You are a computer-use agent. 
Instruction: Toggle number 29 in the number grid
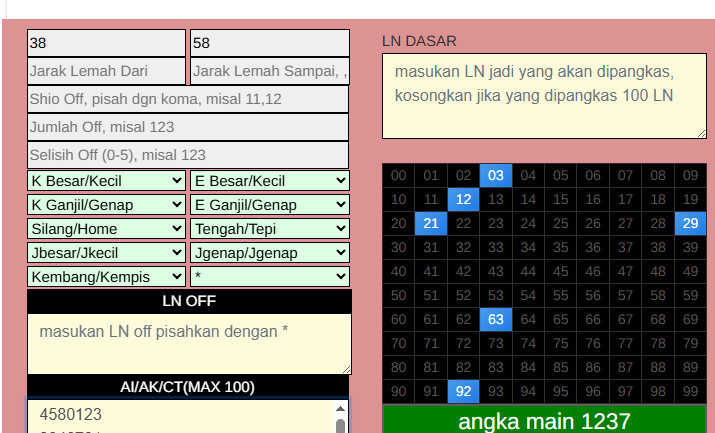click(690, 224)
